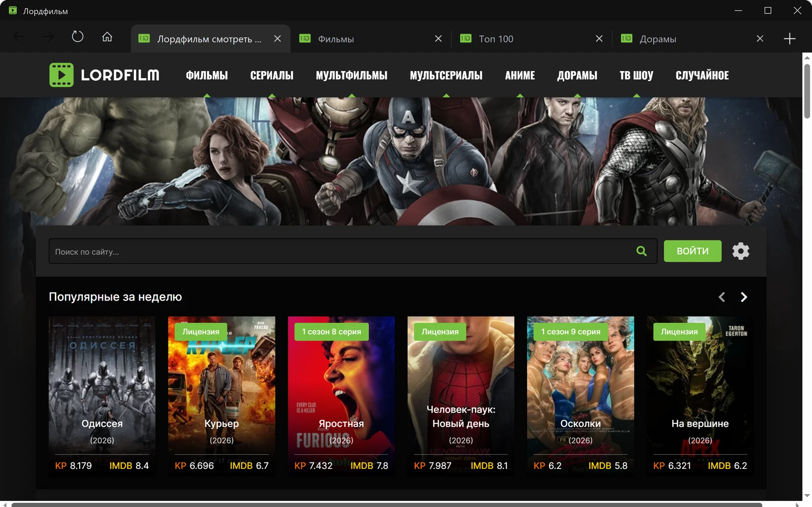Close the Дорамы tab
Screen dimensions: 812x507
(x=760, y=39)
